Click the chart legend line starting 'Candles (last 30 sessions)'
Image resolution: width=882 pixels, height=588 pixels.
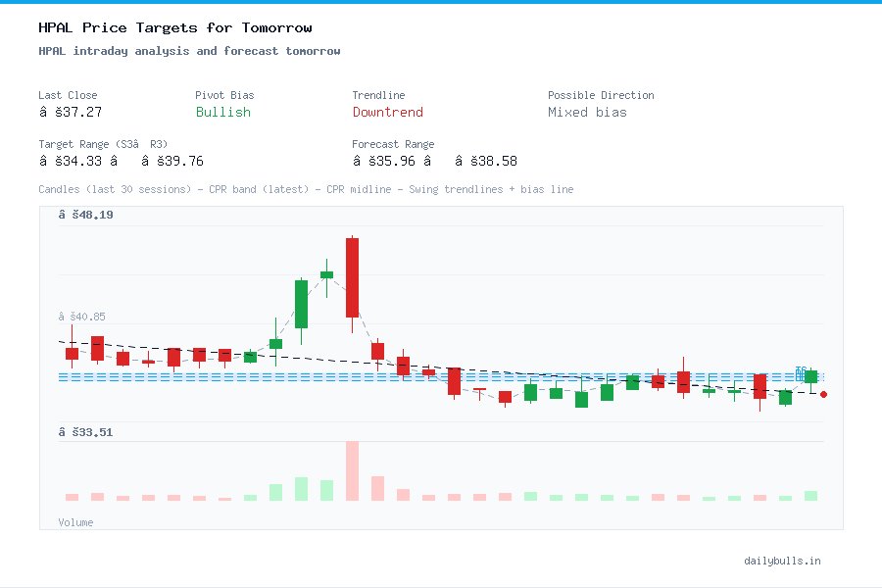306,189
